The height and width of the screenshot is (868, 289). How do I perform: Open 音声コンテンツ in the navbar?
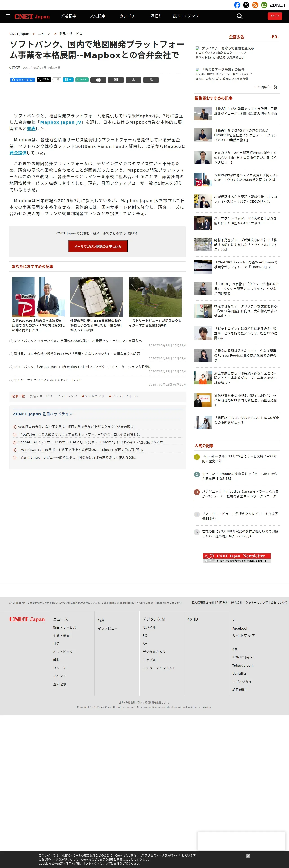pyautogui.click(x=186, y=16)
